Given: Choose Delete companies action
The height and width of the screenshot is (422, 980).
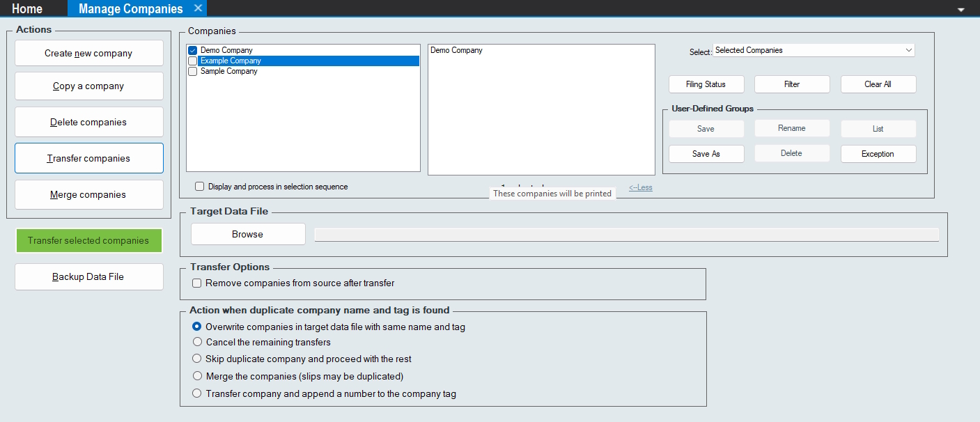Looking at the screenshot, I should point(88,122).
